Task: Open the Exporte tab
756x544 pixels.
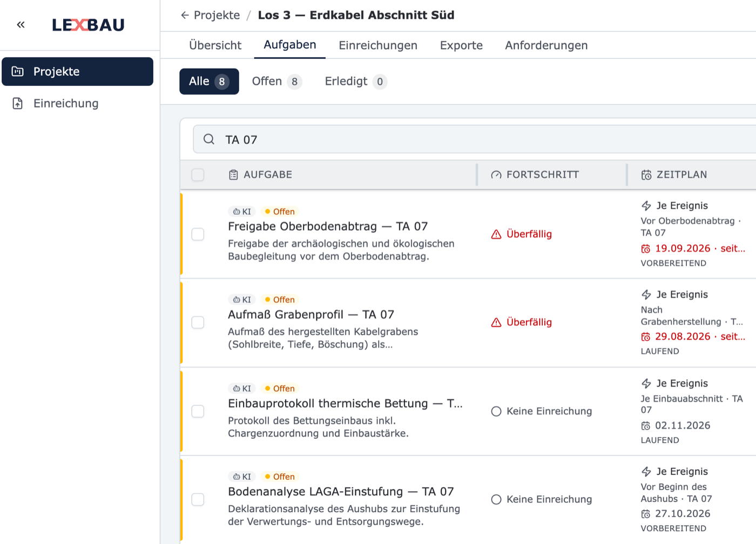Action: pos(461,45)
